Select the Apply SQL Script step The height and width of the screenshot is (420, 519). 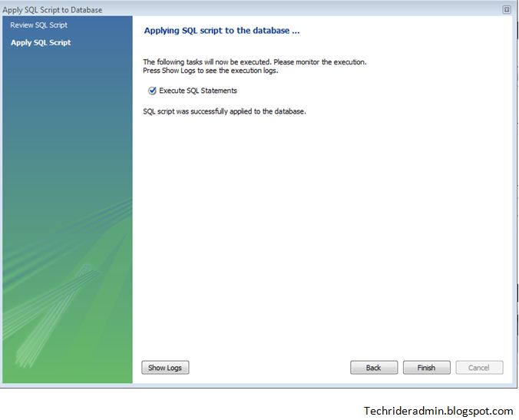pos(41,43)
